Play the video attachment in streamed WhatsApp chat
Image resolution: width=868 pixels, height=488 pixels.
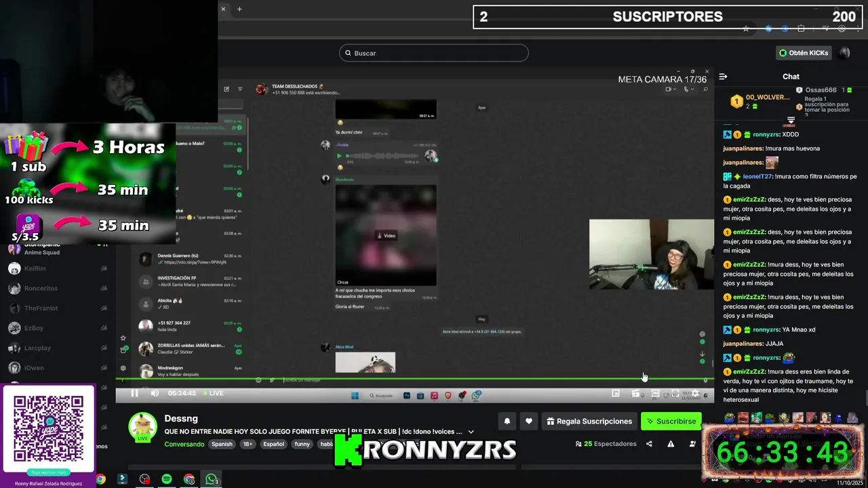[386, 236]
